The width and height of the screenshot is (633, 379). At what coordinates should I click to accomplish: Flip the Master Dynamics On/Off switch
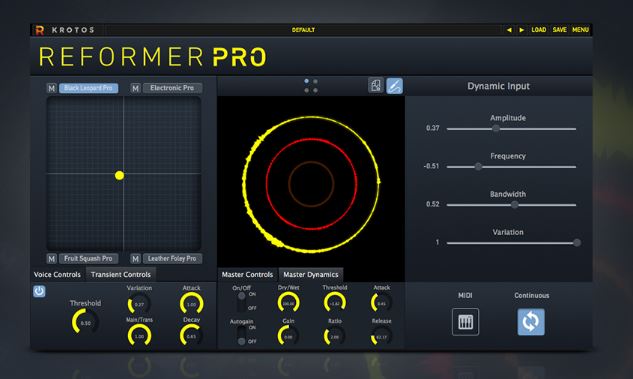241,302
